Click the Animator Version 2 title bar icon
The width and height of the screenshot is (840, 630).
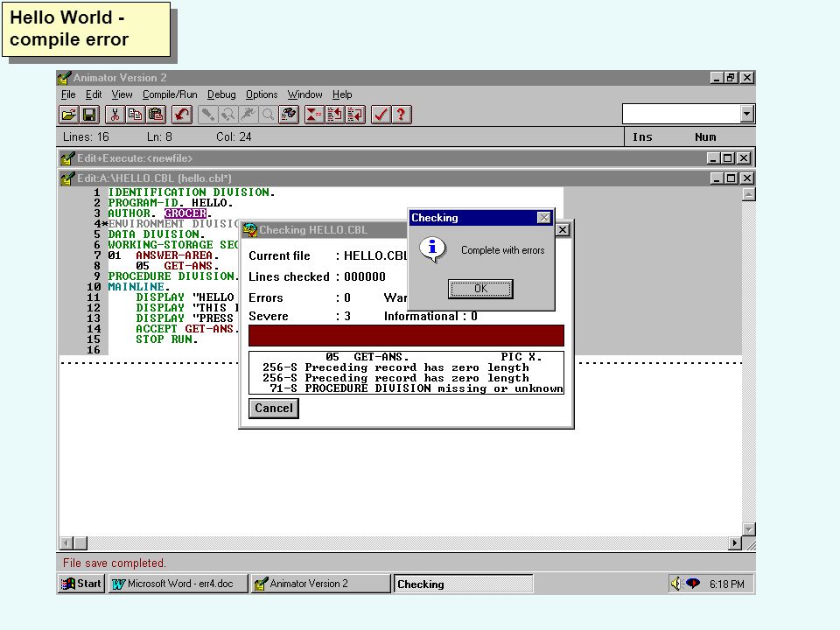coord(64,78)
